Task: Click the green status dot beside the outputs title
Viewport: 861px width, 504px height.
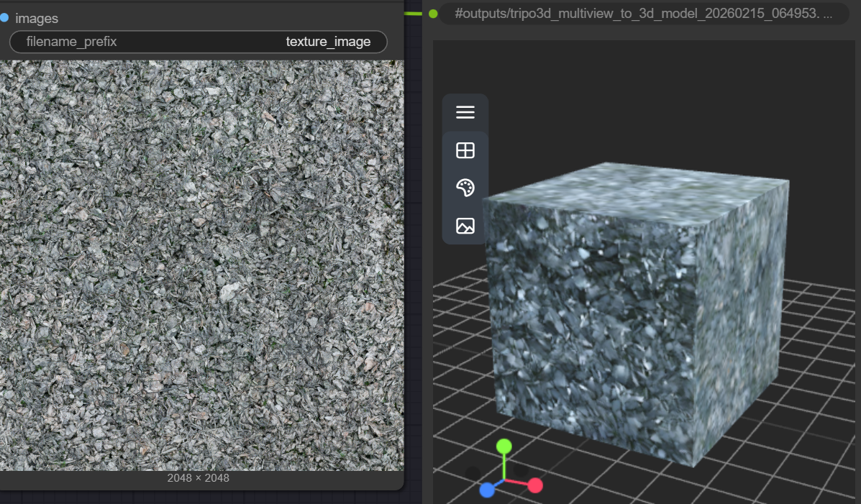Action: point(432,13)
